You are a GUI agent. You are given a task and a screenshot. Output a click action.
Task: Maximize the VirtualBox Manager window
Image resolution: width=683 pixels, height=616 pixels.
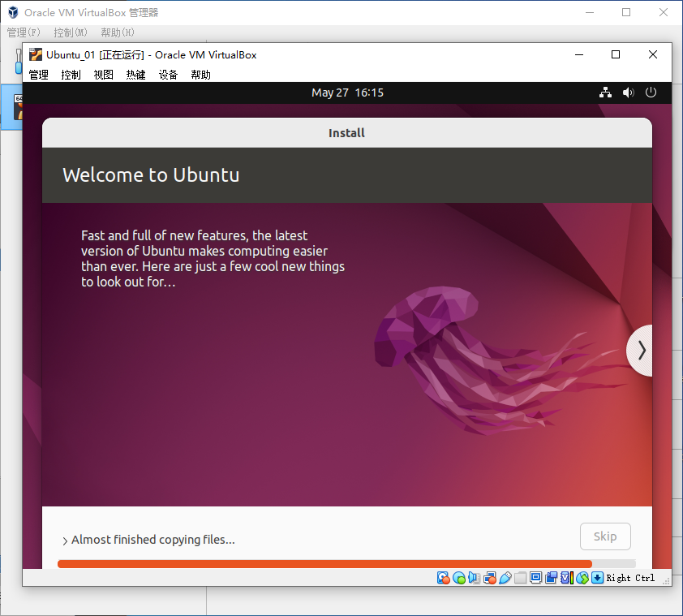pyautogui.click(x=626, y=13)
